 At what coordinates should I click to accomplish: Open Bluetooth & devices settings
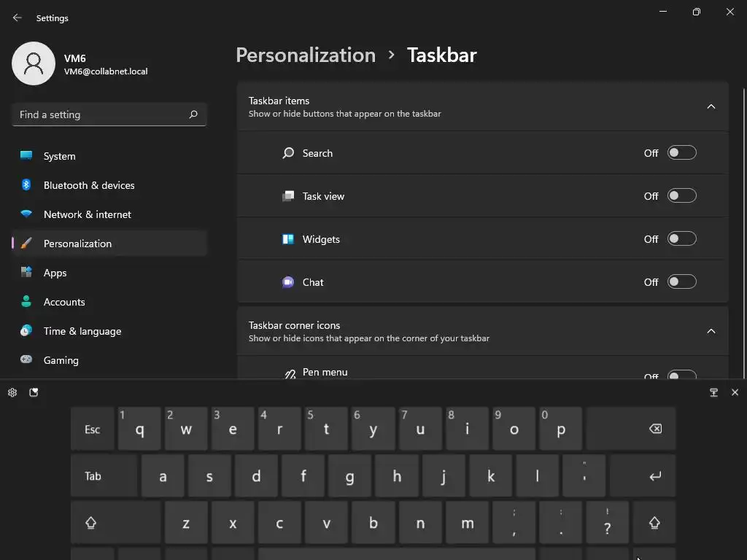click(x=89, y=185)
